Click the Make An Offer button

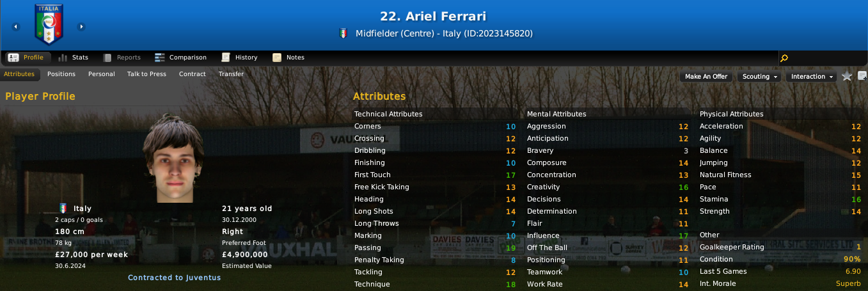coord(706,76)
